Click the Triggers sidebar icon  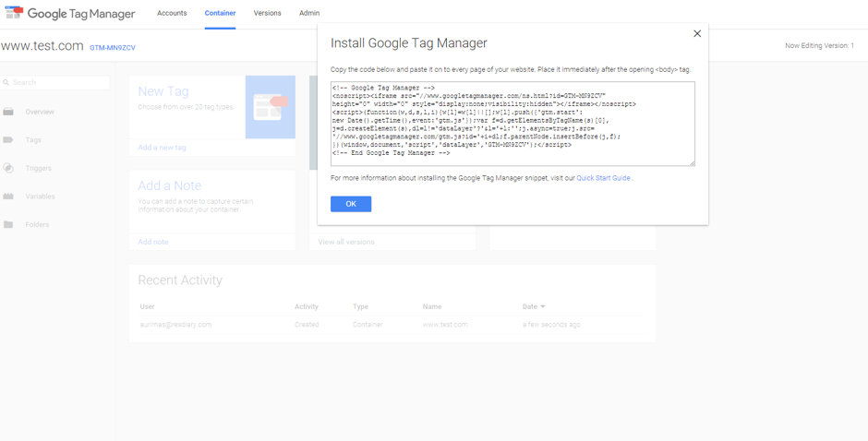pos(8,168)
